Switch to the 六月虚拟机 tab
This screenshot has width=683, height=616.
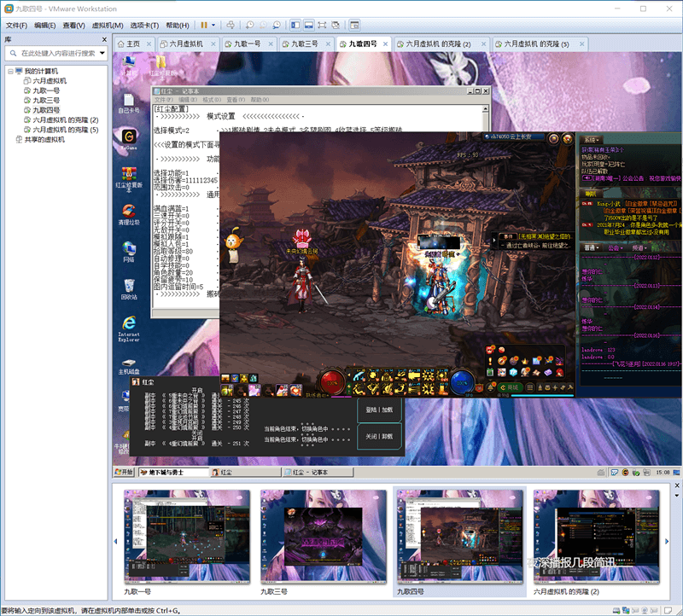click(186, 44)
